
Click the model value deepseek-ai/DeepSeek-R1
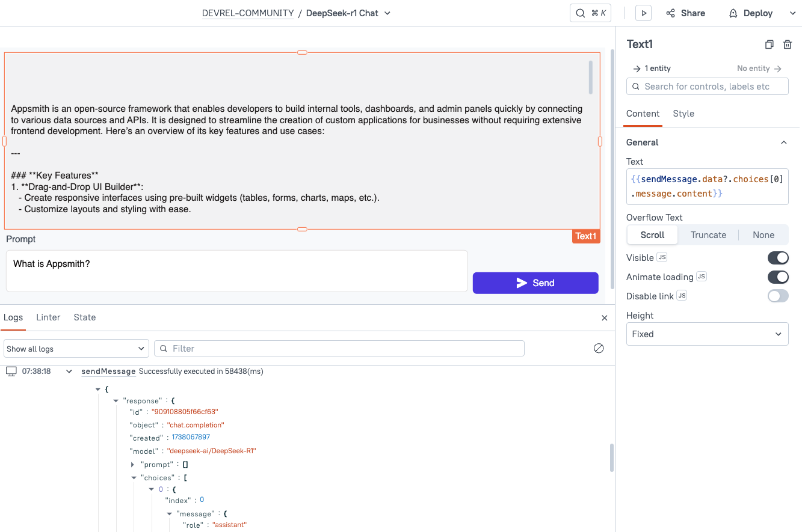(x=212, y=451)
